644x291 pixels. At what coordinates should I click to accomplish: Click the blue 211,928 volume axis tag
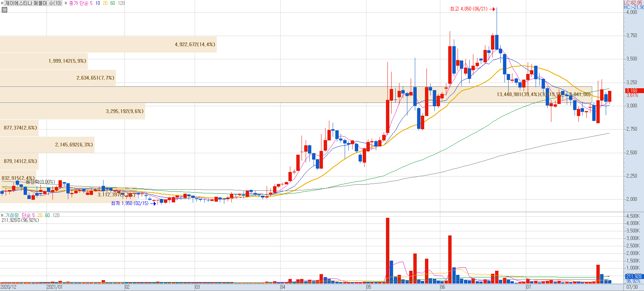pyautogui.click(x=634, y=276)
